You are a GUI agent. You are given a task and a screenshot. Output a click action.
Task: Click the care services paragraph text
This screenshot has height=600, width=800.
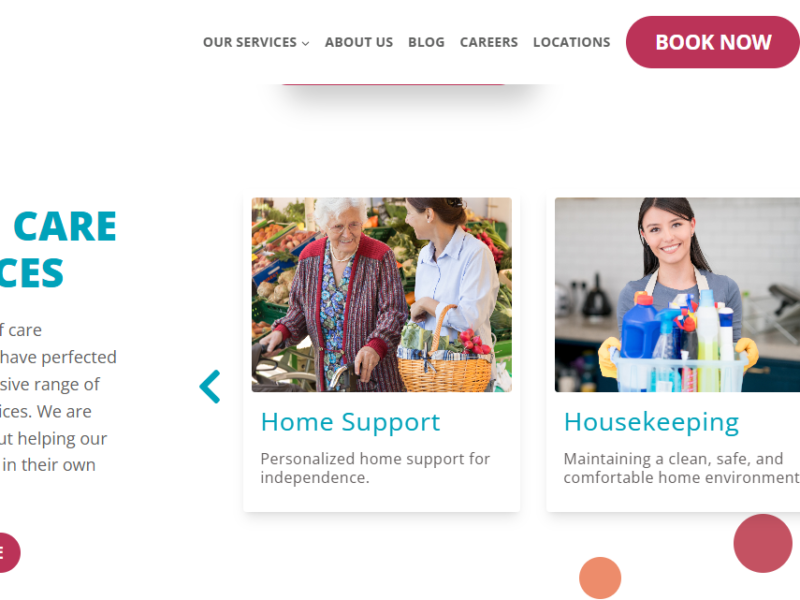(x=57, y=397)
